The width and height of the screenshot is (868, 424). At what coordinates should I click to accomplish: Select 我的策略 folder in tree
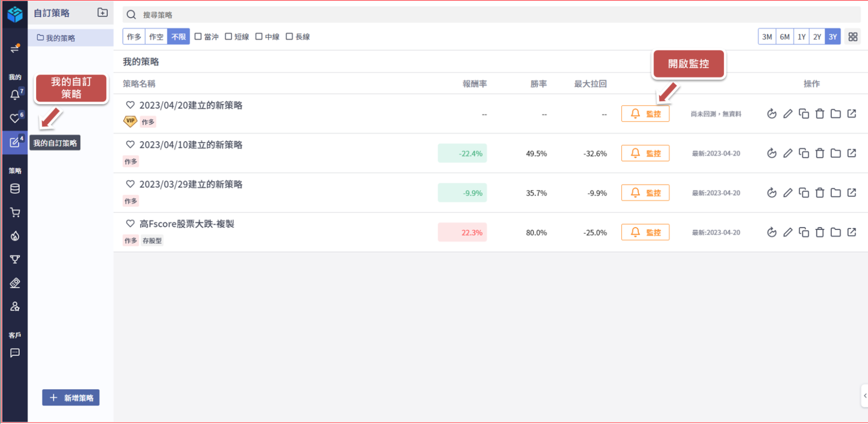point(71,38)
